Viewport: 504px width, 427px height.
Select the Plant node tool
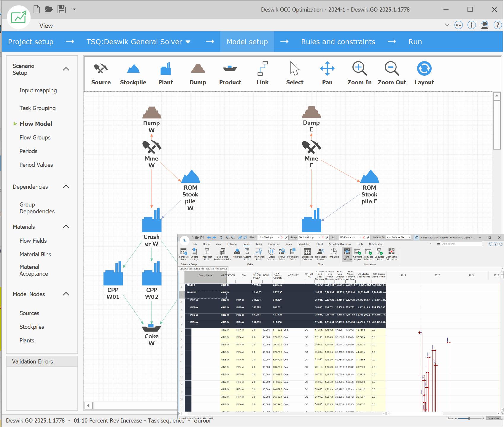coord(166,74)
